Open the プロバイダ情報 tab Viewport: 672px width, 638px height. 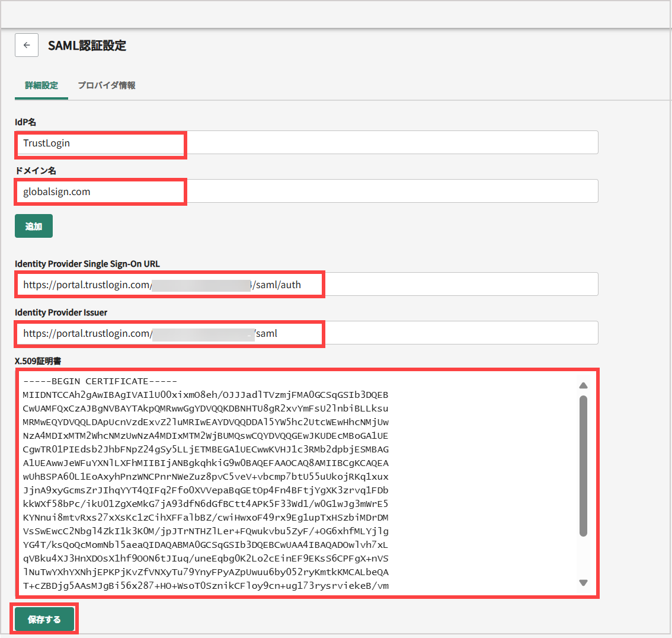[x=106, y=85]
